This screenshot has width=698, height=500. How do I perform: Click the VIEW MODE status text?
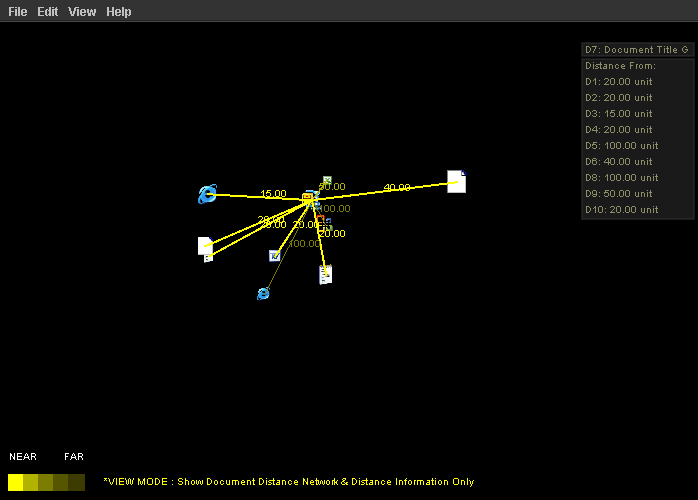pyautogui.click(x=288, y=482)
